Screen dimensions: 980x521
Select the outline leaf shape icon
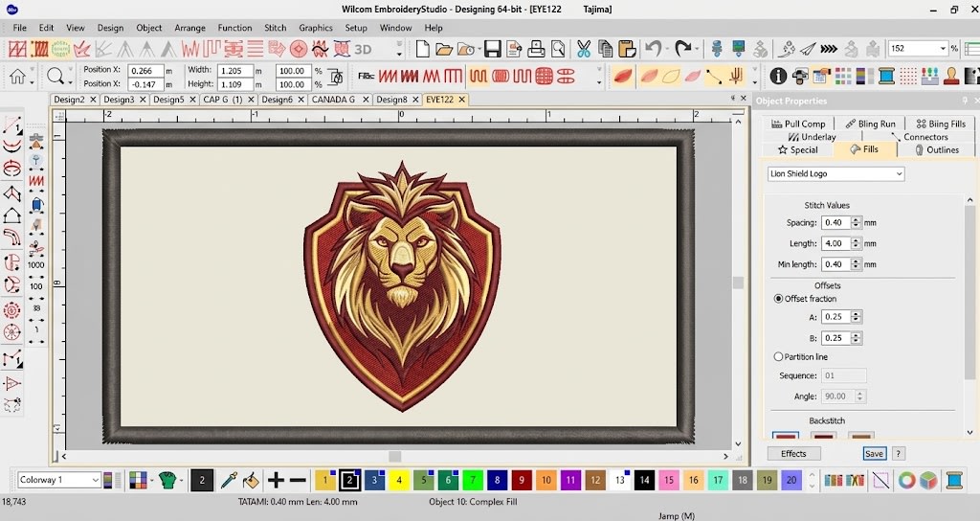pos(671,77)
